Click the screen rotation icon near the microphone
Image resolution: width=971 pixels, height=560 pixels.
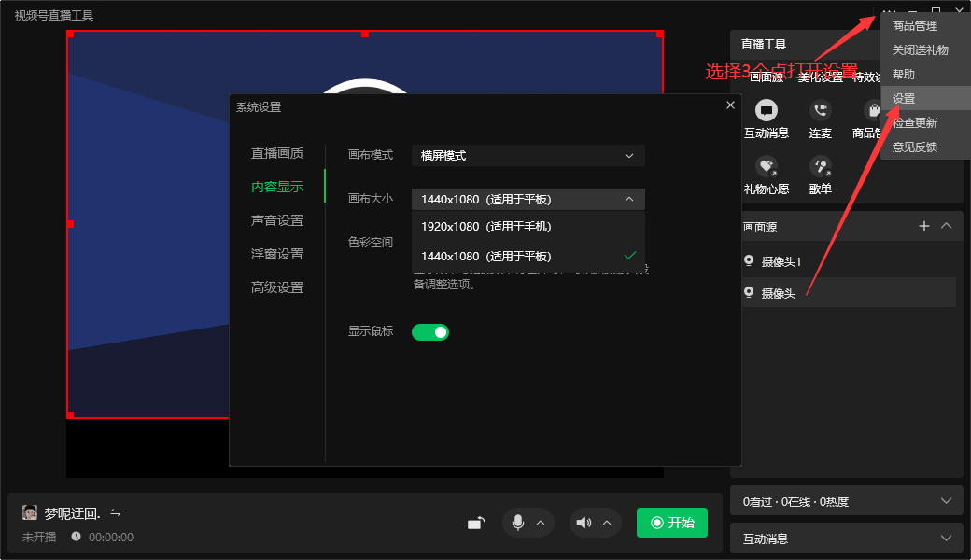pos(475,523)
